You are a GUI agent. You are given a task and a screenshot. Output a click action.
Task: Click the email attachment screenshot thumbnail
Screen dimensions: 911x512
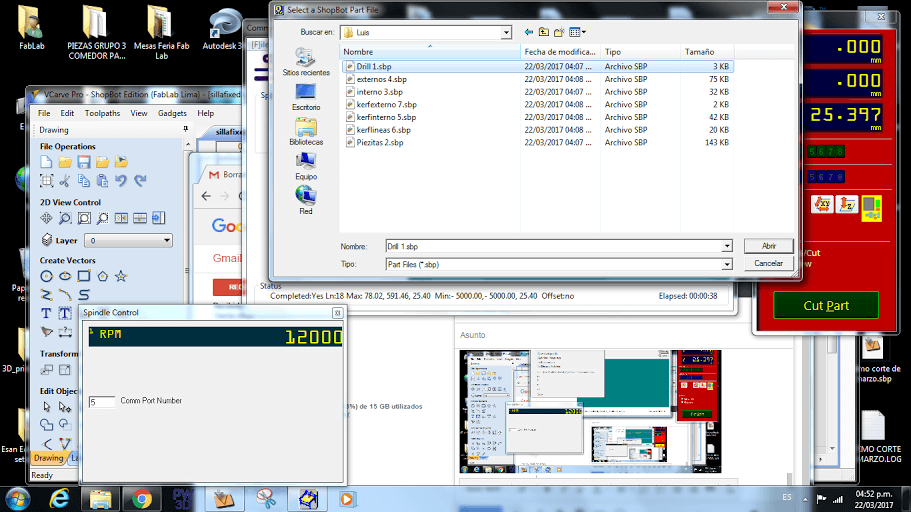click(590, 411)
